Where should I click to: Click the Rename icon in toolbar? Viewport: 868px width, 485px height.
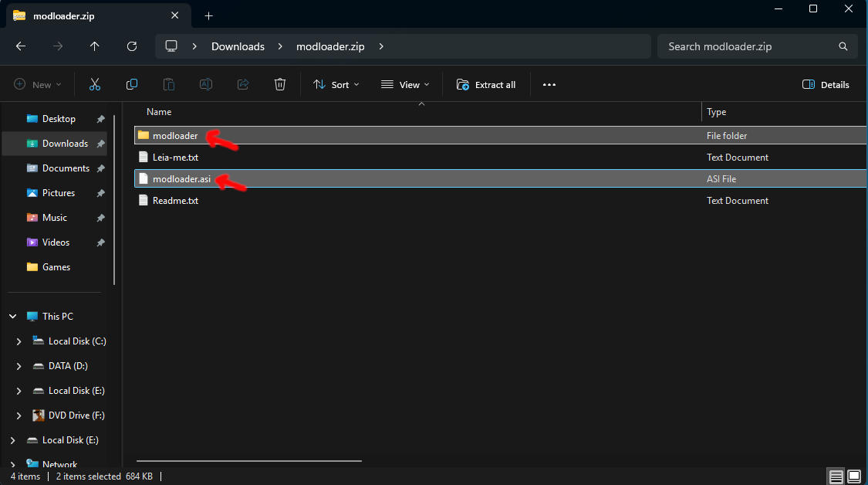coord(206,84)
